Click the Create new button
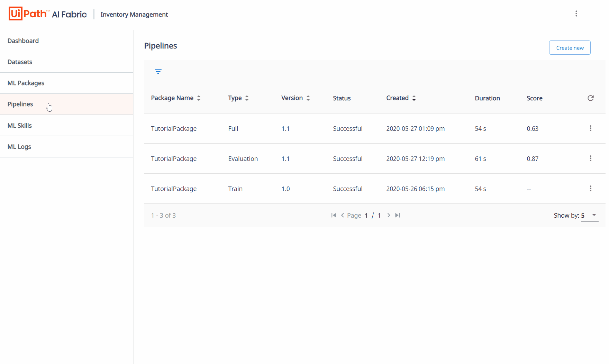 (x=570, y=48)
